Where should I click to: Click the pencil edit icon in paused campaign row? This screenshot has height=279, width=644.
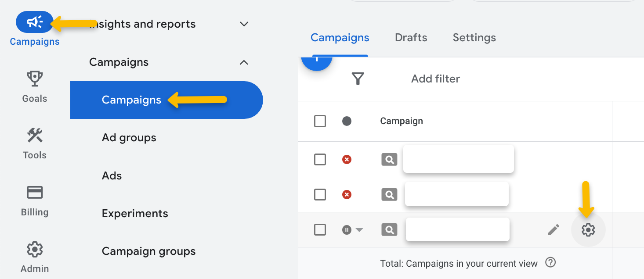554,229
